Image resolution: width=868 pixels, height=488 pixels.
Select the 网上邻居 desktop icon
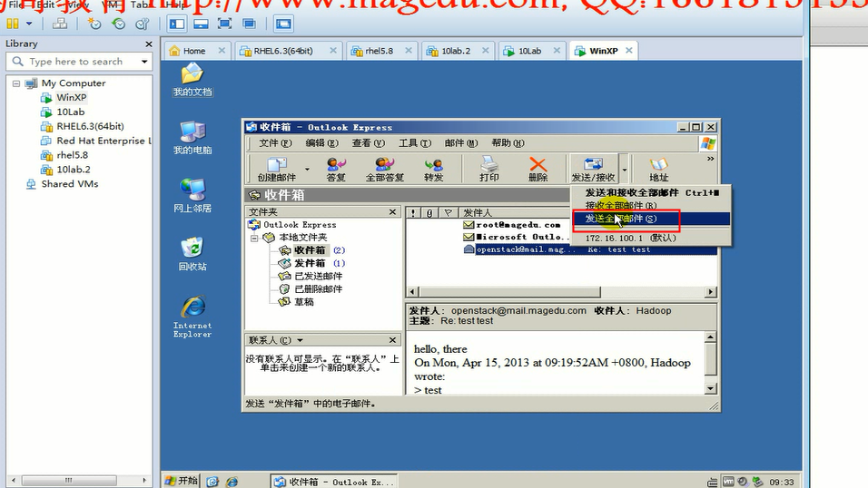(x=192, y=196)
